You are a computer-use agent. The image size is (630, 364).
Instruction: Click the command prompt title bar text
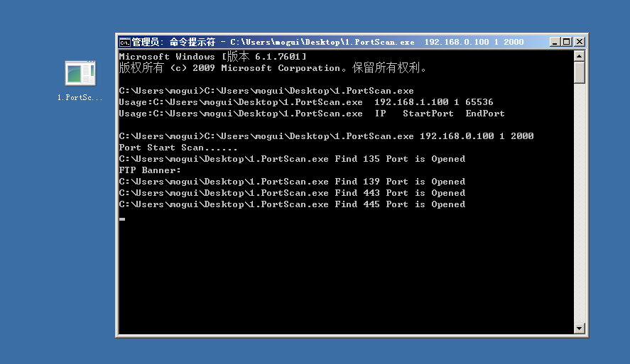[x=328, y=42]
